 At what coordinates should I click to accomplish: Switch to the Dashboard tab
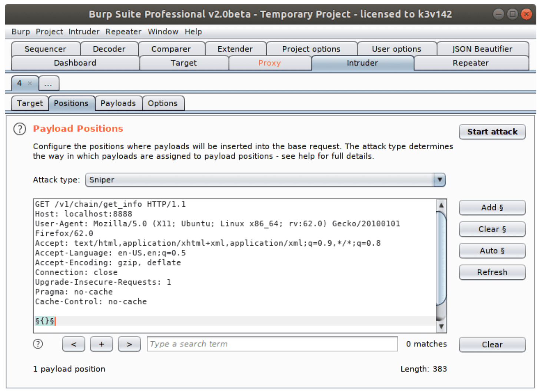(x=75, y=63)
